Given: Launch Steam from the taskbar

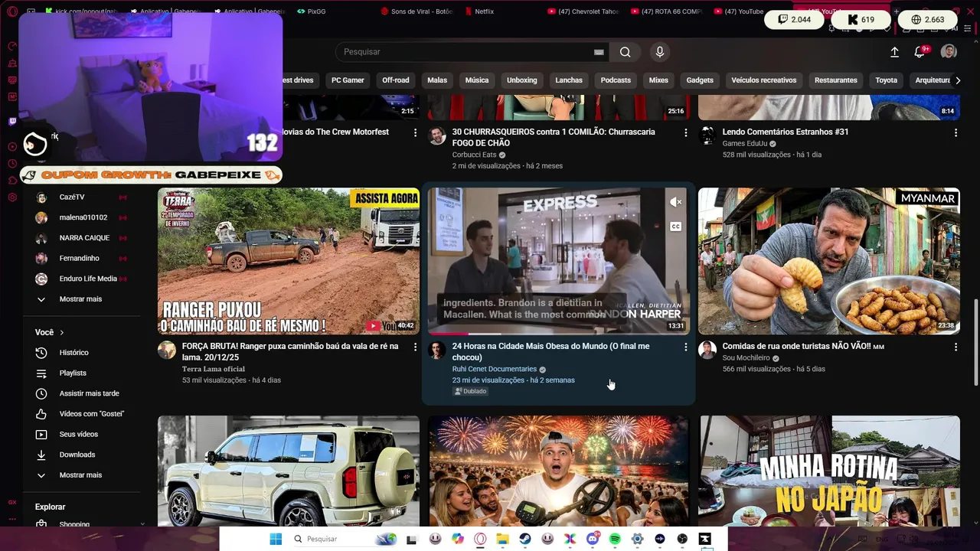Looking at the screenshot, I should coord(525,539).
